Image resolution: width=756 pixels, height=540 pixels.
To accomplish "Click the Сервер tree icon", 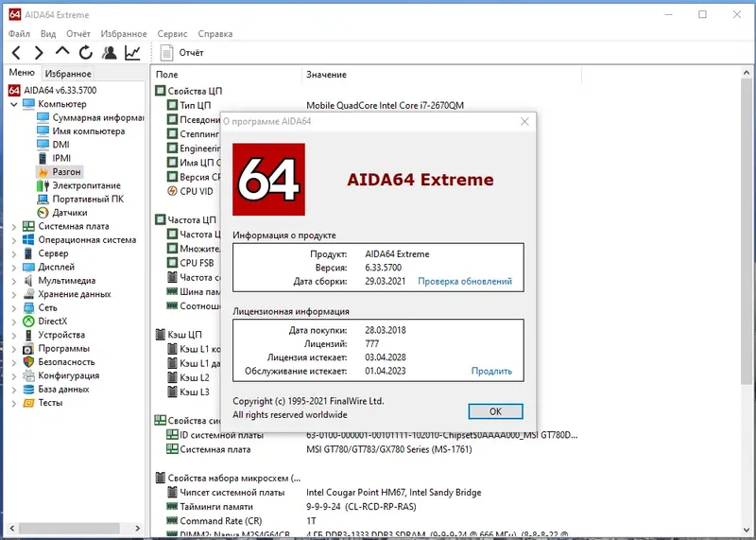I will (28, 253).
